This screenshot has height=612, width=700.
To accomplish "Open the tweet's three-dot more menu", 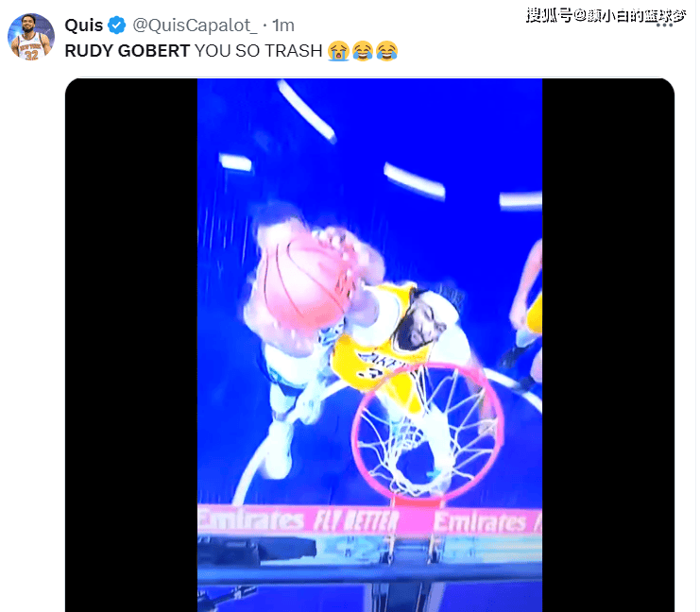I will (664, 25).
